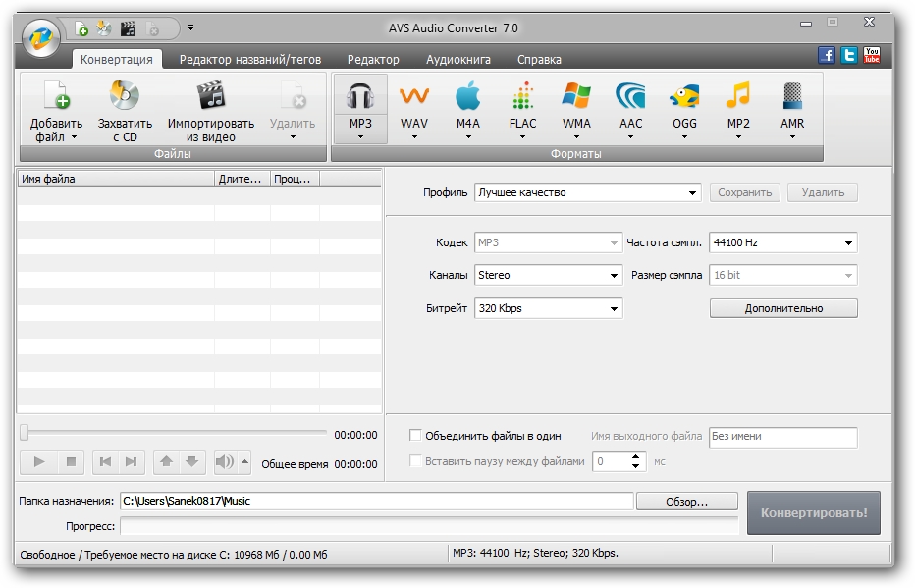Expand the Профиль dropdown
Image resolution: width=915 pixels, height=588 pixels.
[586, 193]
